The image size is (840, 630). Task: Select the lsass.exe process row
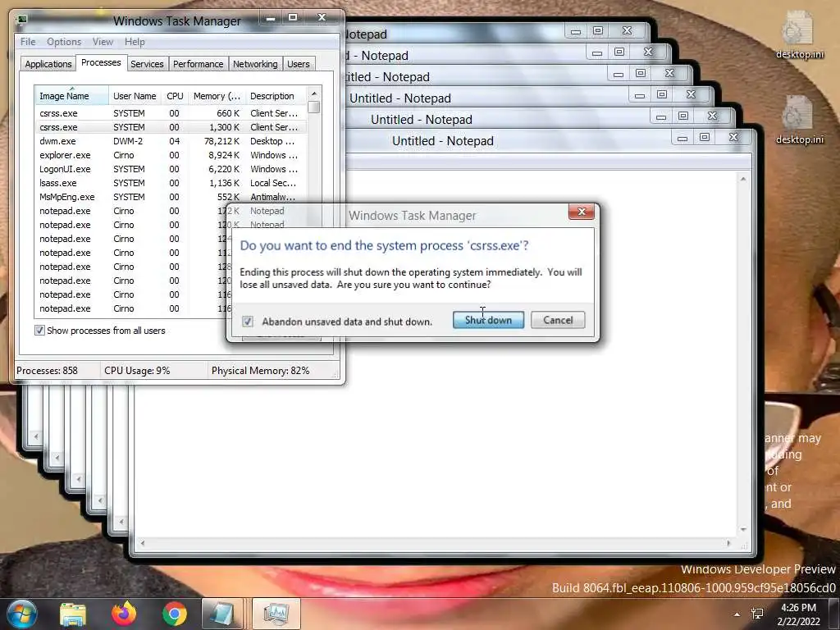pos(171,183)
